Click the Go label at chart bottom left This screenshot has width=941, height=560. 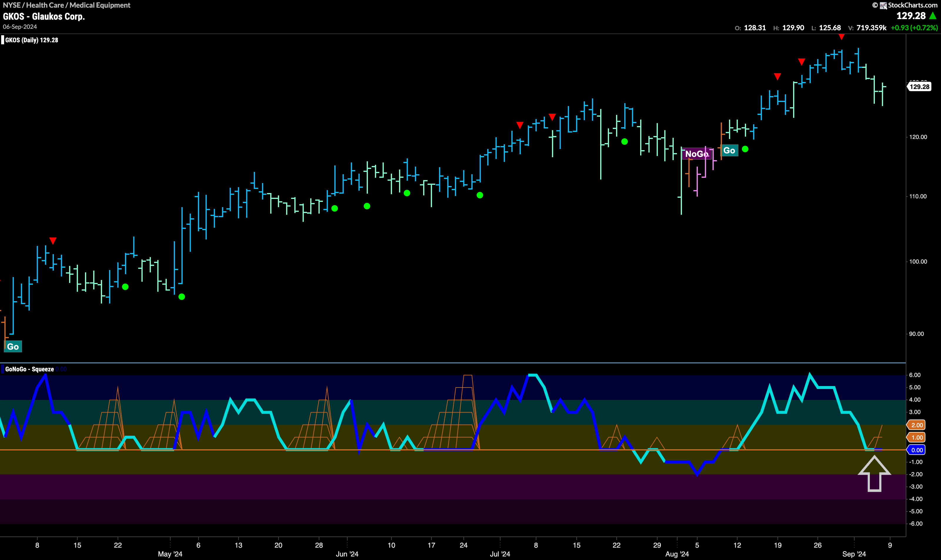(13, 346)
